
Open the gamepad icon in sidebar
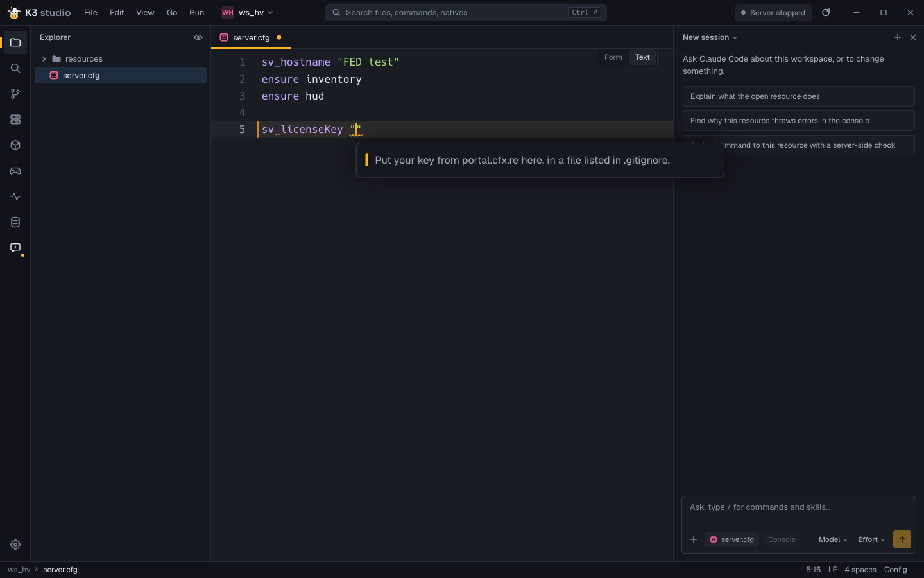coord(15,171)
